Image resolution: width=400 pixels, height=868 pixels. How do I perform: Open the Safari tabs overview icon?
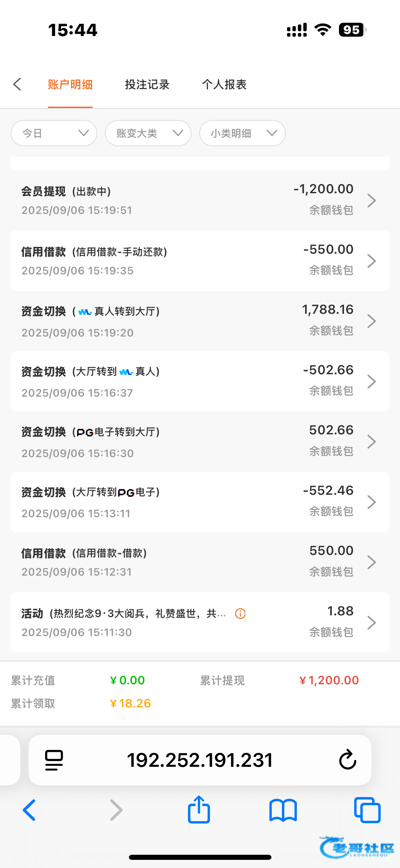pyautogui.click(x=367, y=810)
